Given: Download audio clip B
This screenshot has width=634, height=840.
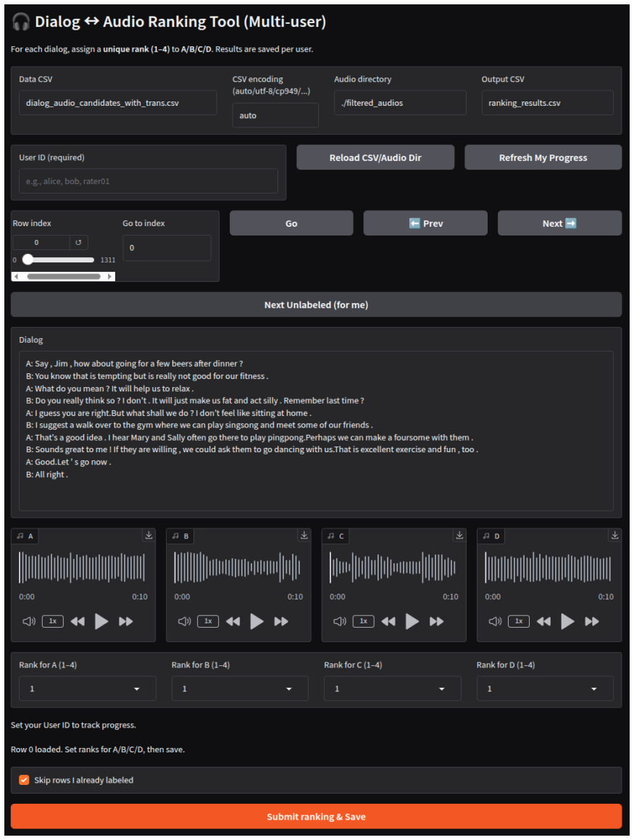Looking at the screenshot, I should click(x=304, y=535).
